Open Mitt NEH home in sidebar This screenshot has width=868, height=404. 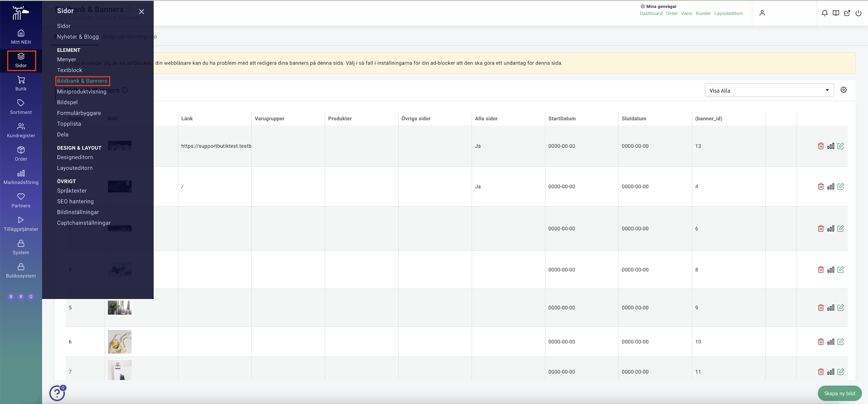click(x=21, y=37)
